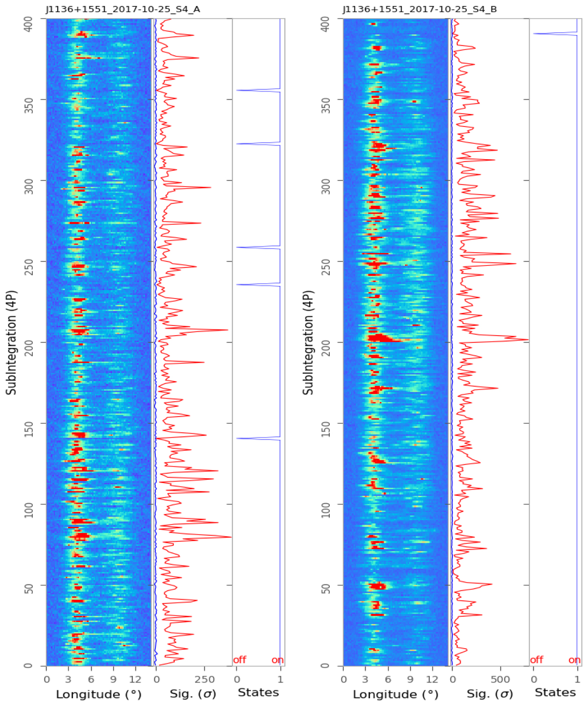Click the 250 tick label on left Sig. axis
The image size is (588, 707).
pyautogui.click(x=205, y=680)
